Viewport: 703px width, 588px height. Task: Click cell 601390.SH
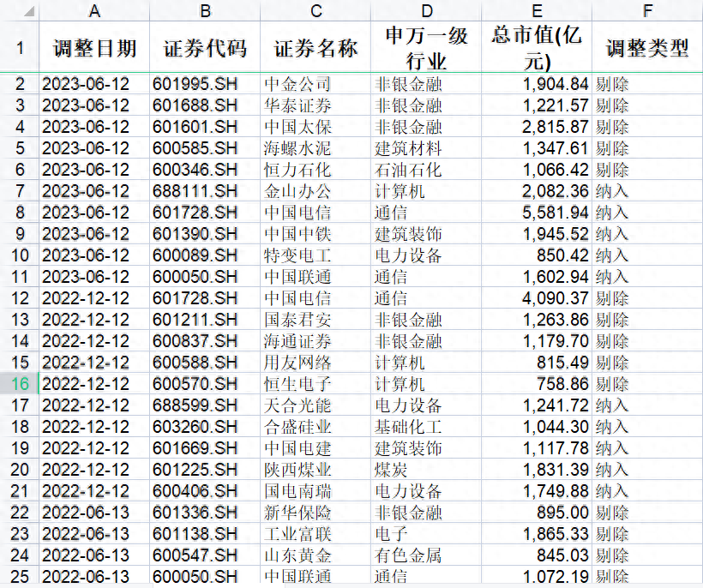point(205,234)
